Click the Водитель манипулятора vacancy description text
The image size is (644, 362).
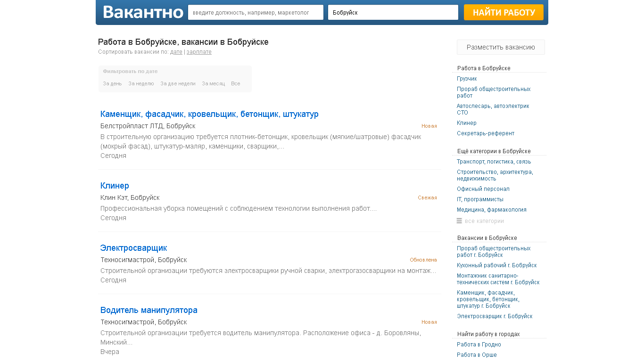(261, 337)
